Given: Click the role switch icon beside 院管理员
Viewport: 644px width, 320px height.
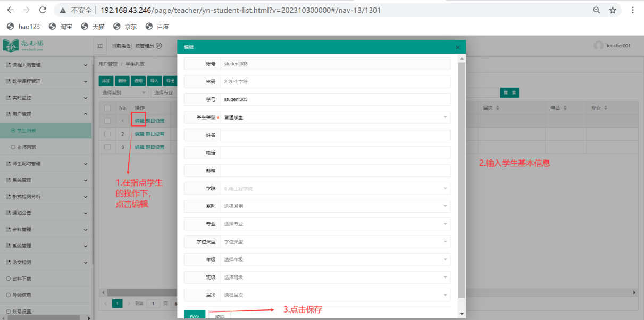Looking at the screenshot, I should coord(158,46).
